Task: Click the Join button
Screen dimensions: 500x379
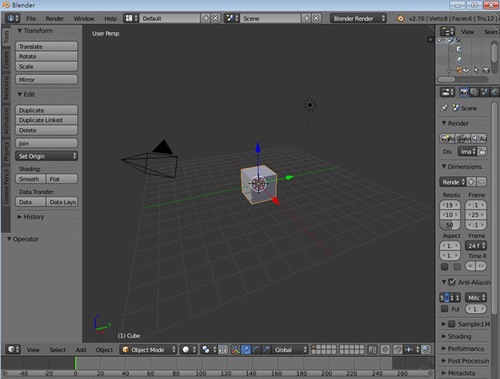Action: 46,143
